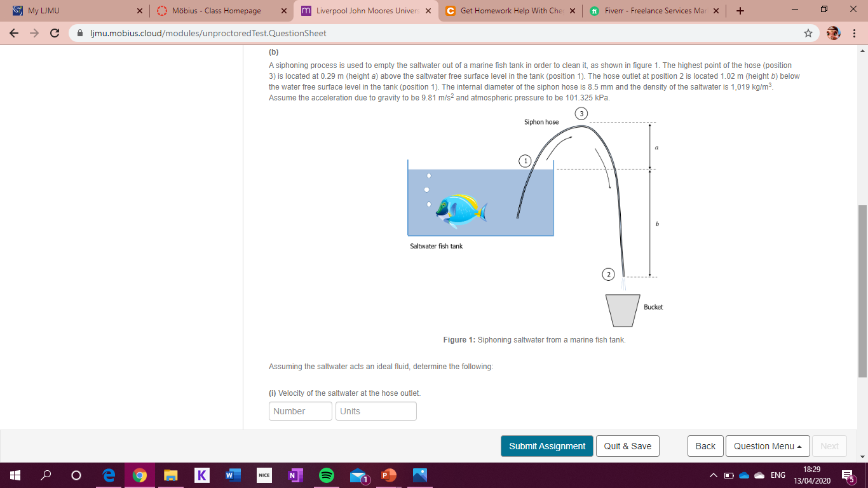This screenshot has height=488, width=868.
Task: Click the Submit Assignment button
Action: pyautogui.click(x=546, y=445)
